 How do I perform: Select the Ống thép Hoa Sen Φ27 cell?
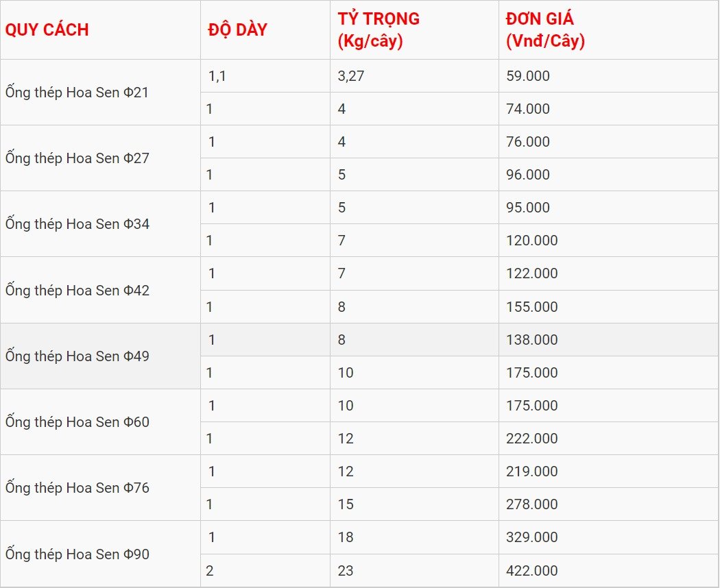(100, 158)
